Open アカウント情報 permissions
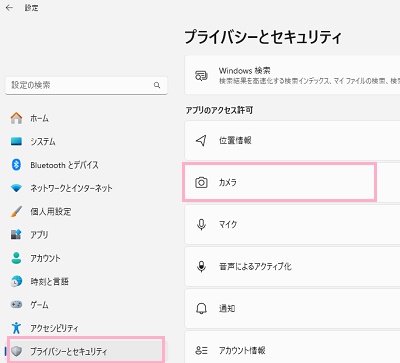Screen dimensions: 400x363 [292, 347]
